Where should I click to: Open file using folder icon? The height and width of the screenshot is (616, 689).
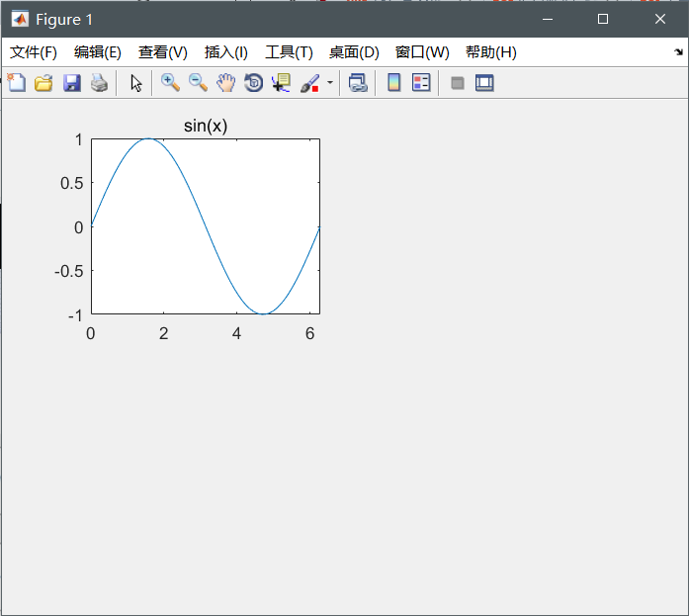(x=43, y=83)
